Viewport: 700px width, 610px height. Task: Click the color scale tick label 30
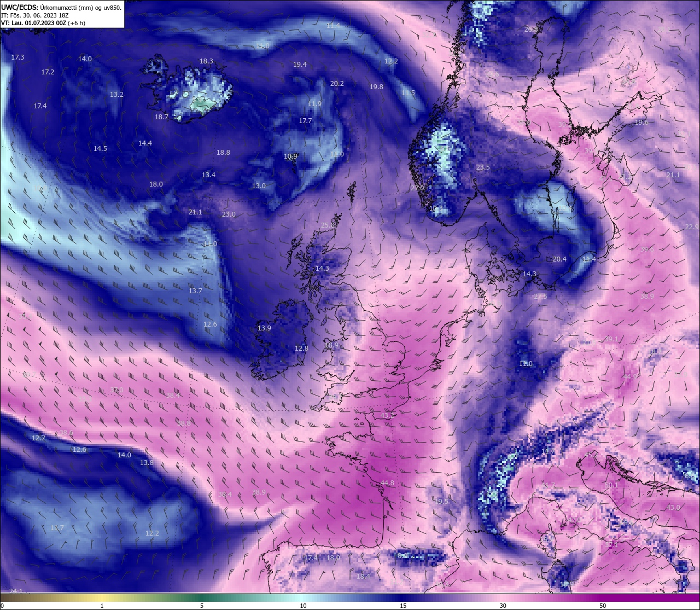point(503,606)
